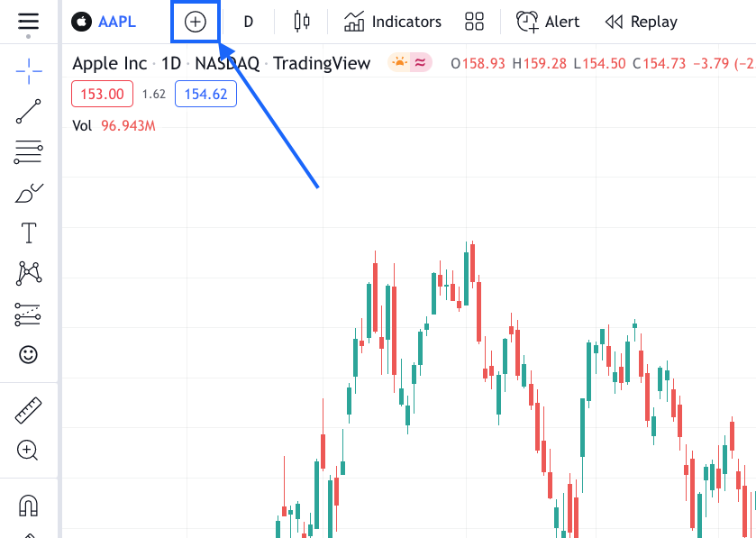The image size is (756, 538).
Task: Select the trend line drawing tool
Action: pos(28,112)
